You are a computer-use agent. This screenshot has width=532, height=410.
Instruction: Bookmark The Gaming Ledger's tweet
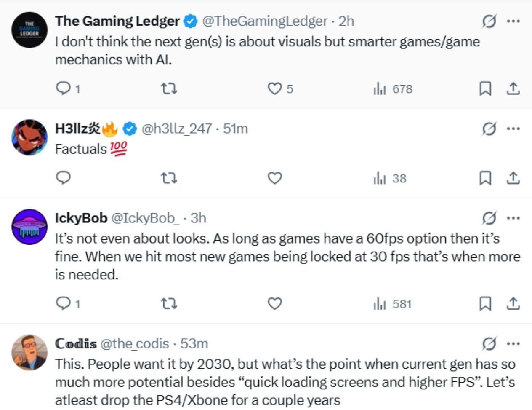[x=485, y=88]
